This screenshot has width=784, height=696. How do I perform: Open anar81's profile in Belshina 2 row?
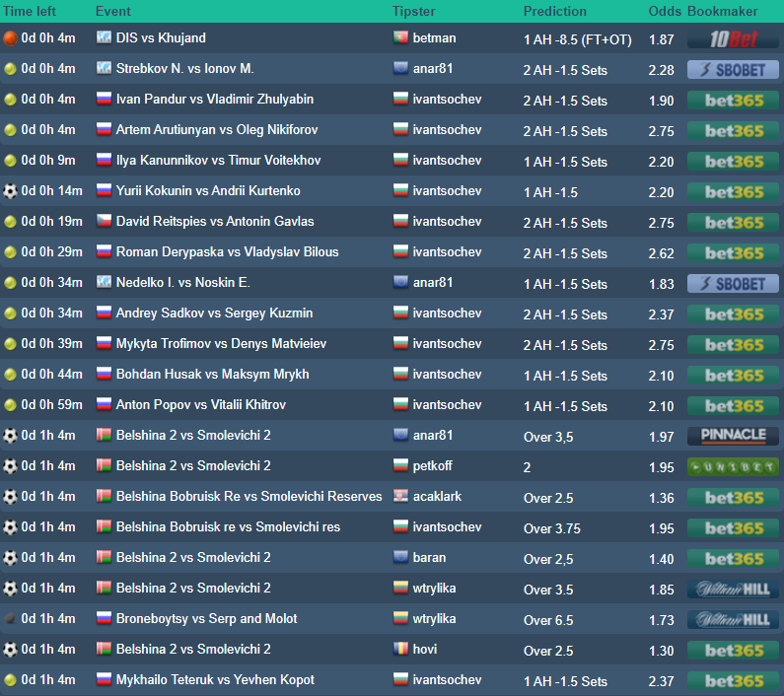click(x=433, y=435)
